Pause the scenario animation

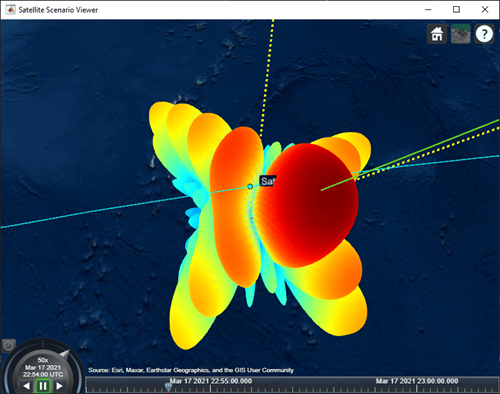tap(43, 386)
